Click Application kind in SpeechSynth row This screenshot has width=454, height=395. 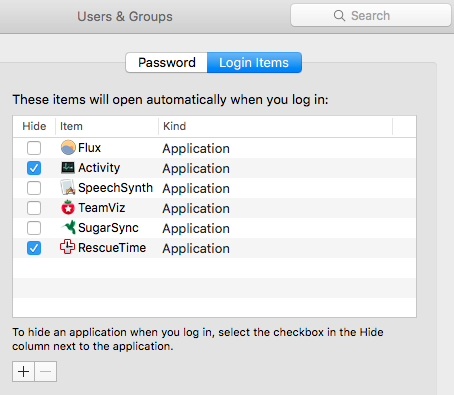point(196,189)
